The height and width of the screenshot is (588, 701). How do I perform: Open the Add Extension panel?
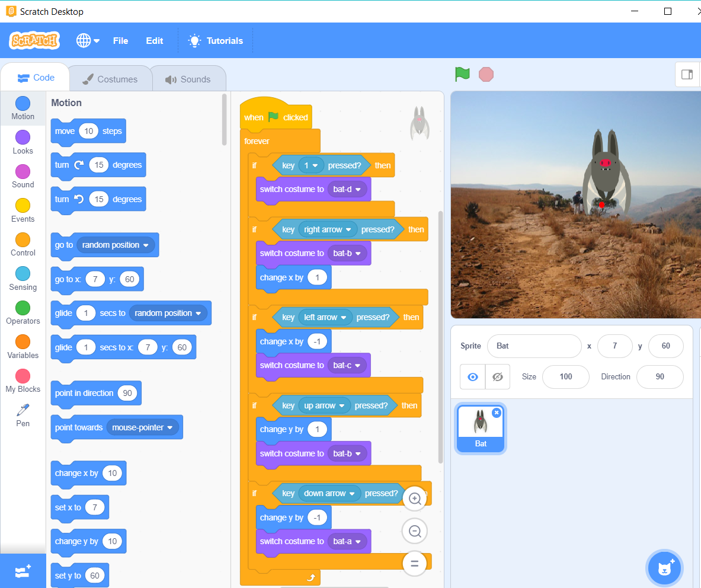[23, 571]
